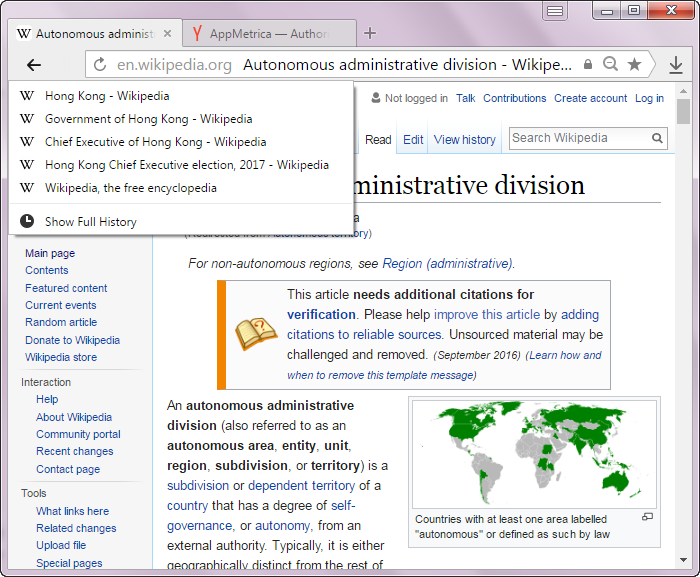
Task: Open Featured content sidebar link
Action: 66,288
